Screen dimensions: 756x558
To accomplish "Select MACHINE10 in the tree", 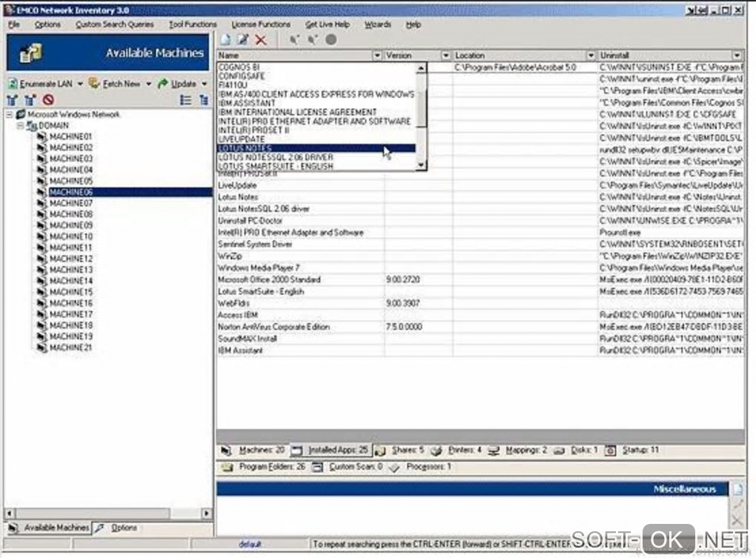I will [70, 236].
